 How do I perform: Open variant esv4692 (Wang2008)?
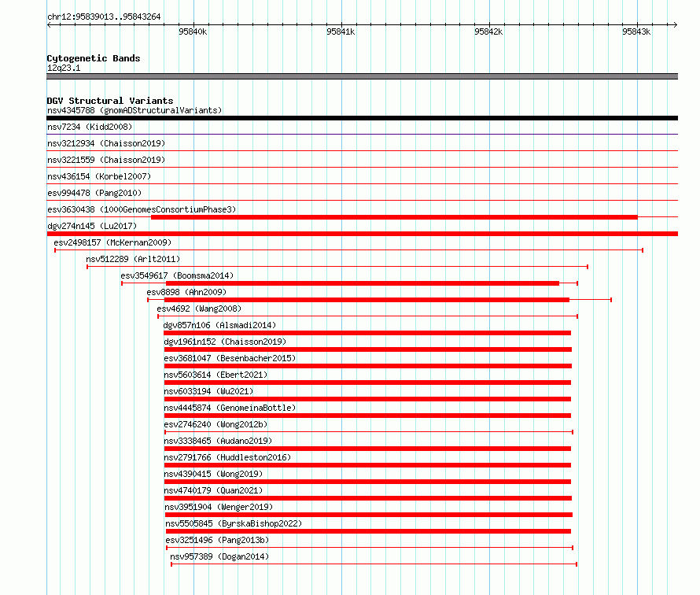[199, 309]
